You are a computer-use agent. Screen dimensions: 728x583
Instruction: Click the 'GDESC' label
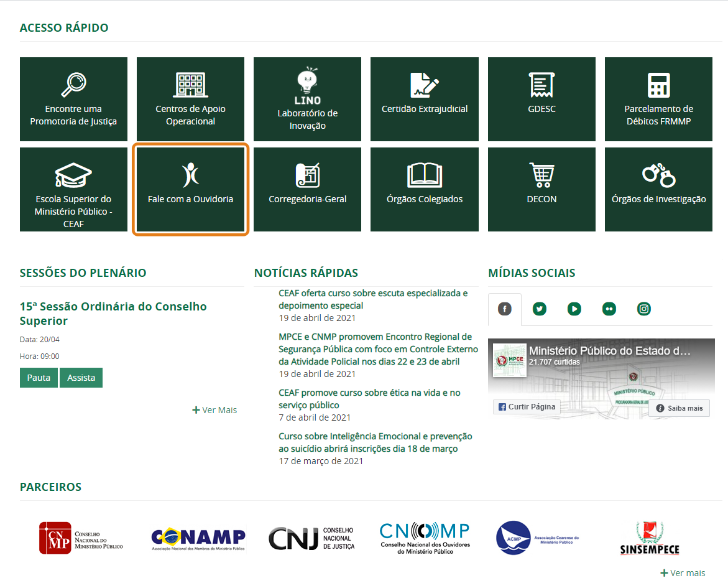point(542,109)
